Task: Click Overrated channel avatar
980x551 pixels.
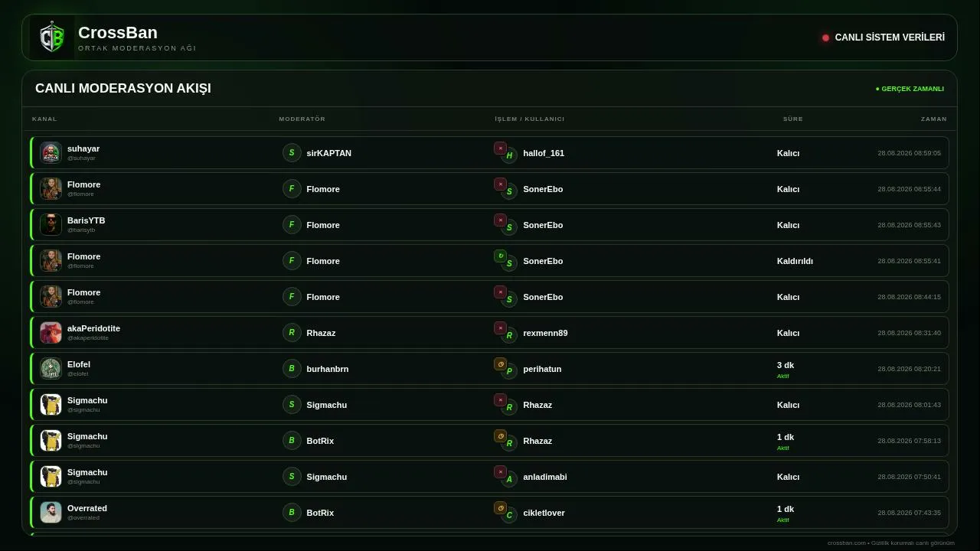Action: 51,512
